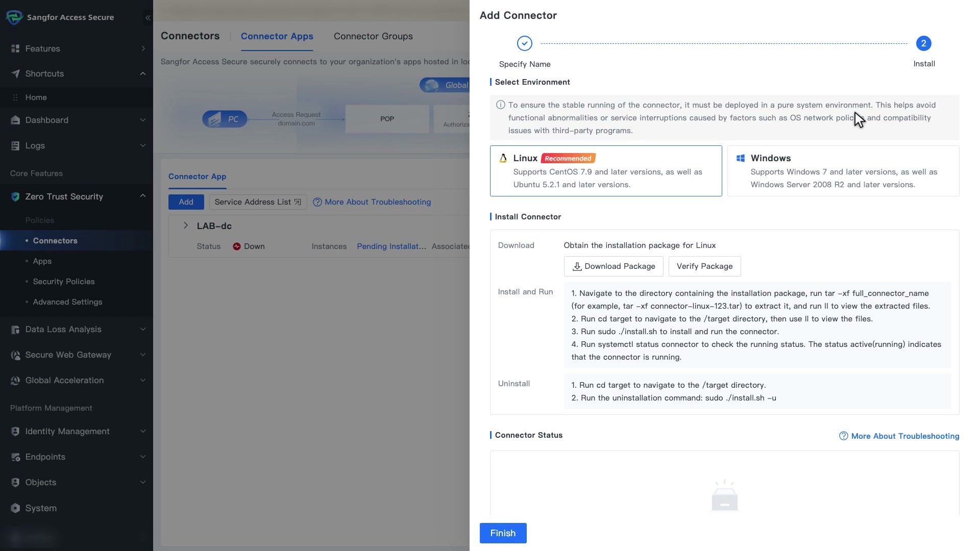Open Apps under Zero Trust Security

(77, 261)
